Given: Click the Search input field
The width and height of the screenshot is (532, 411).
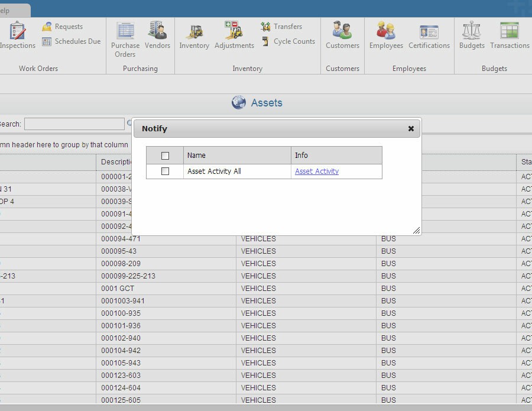Looking at the screenshot, I should click(x=74, y=124).
